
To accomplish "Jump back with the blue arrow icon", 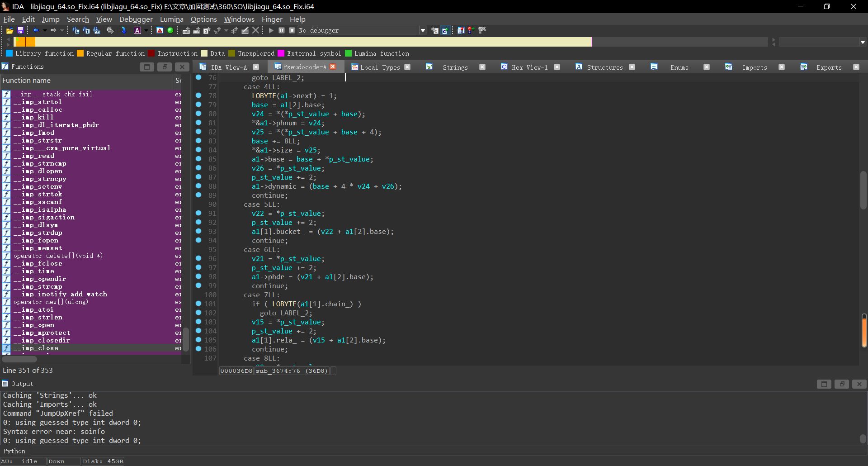I will coord(36,30).
